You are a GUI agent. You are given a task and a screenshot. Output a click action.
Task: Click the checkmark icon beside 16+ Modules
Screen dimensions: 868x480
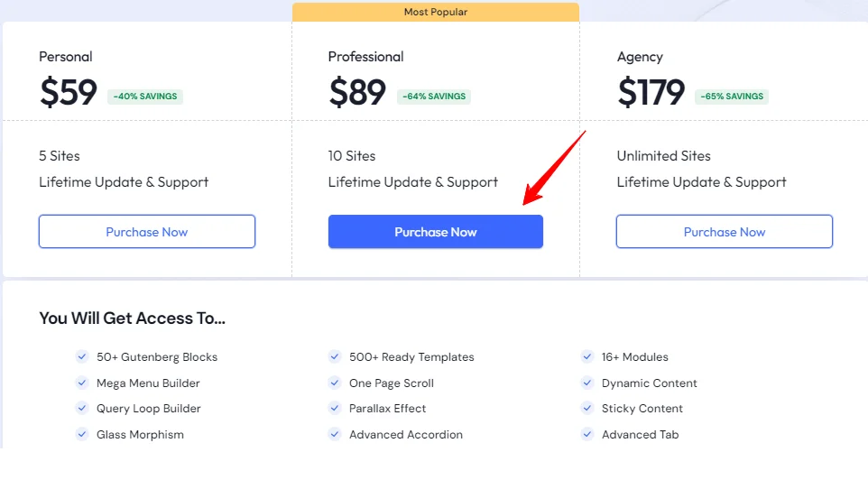tap(587, 356)
